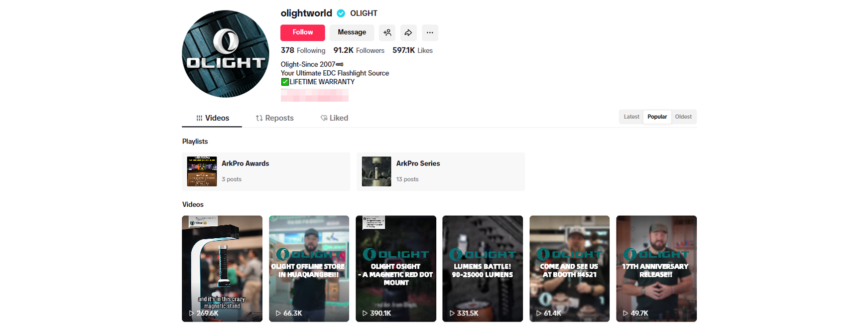Sort videos by Oldest

pos(683,117)
